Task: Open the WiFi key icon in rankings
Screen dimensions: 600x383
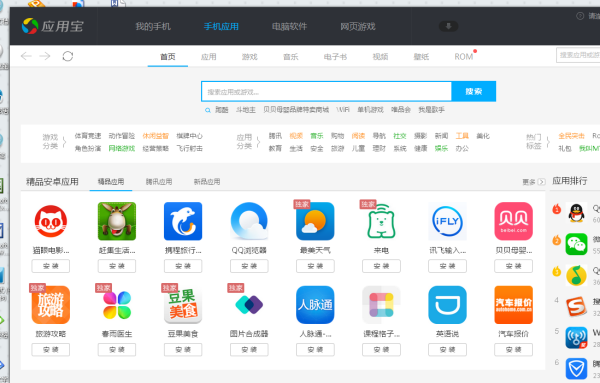Action: [576, 337]
